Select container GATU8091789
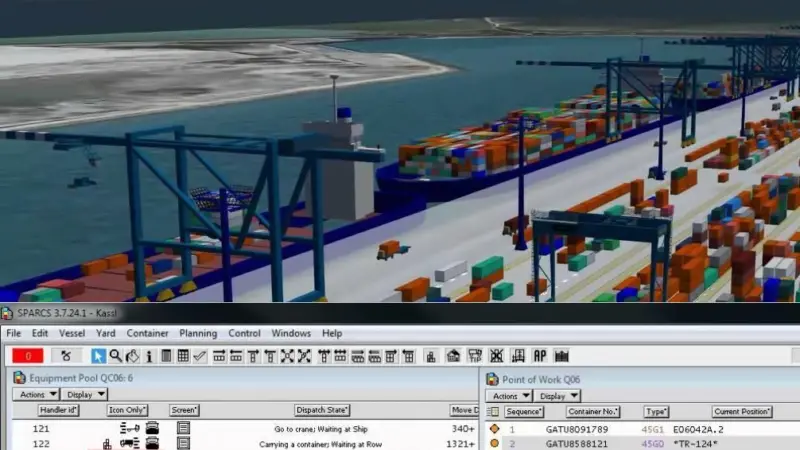800x450 pixels. [x=577, y=430]
